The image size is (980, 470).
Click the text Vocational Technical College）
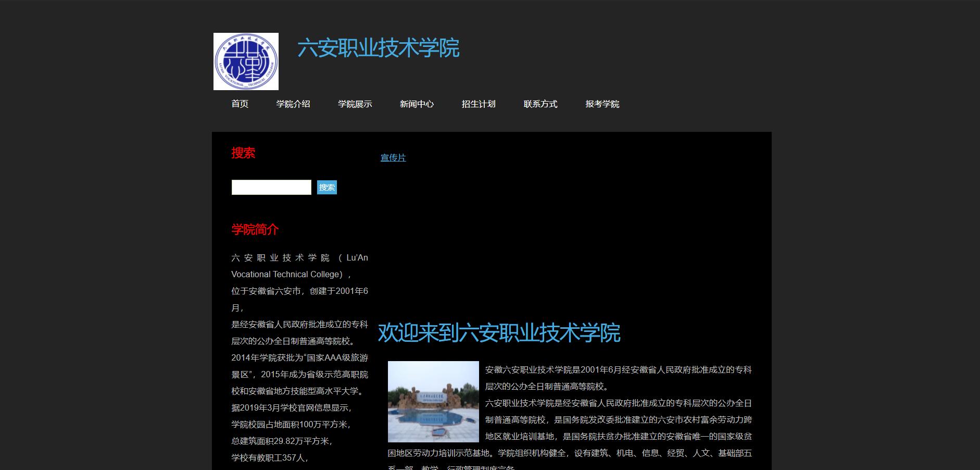point(292,274)
